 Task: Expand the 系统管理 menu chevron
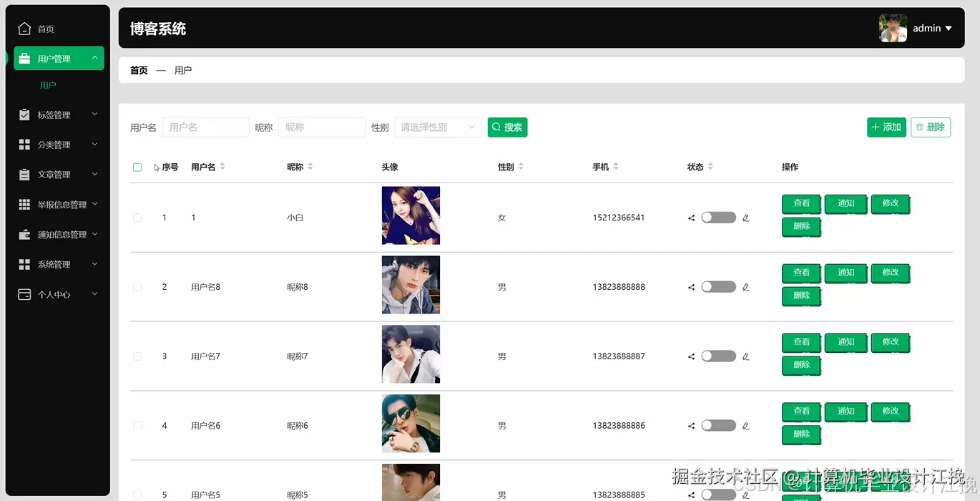click(x=94, y=264)
